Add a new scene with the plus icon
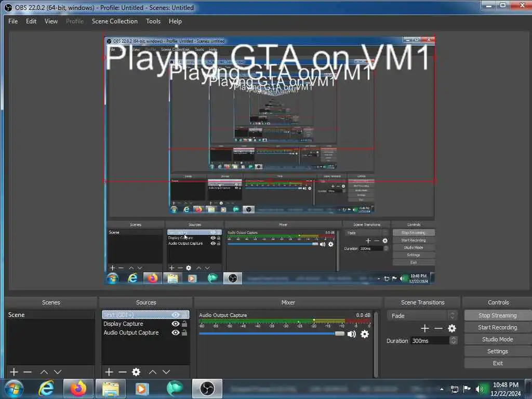The width and height of the screenshot is (532, 399). (14, 372)
